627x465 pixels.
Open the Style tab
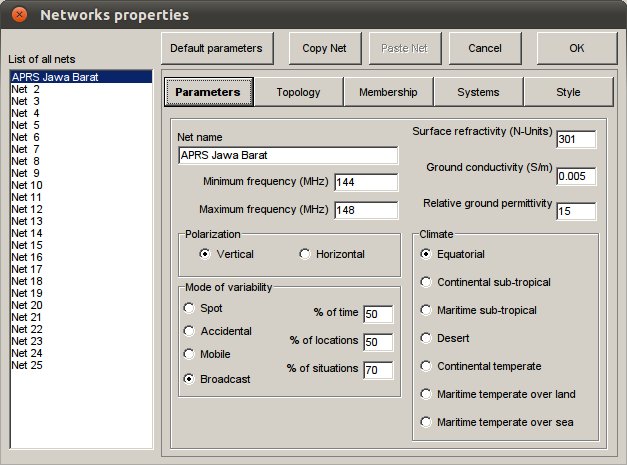pos(567,92)
